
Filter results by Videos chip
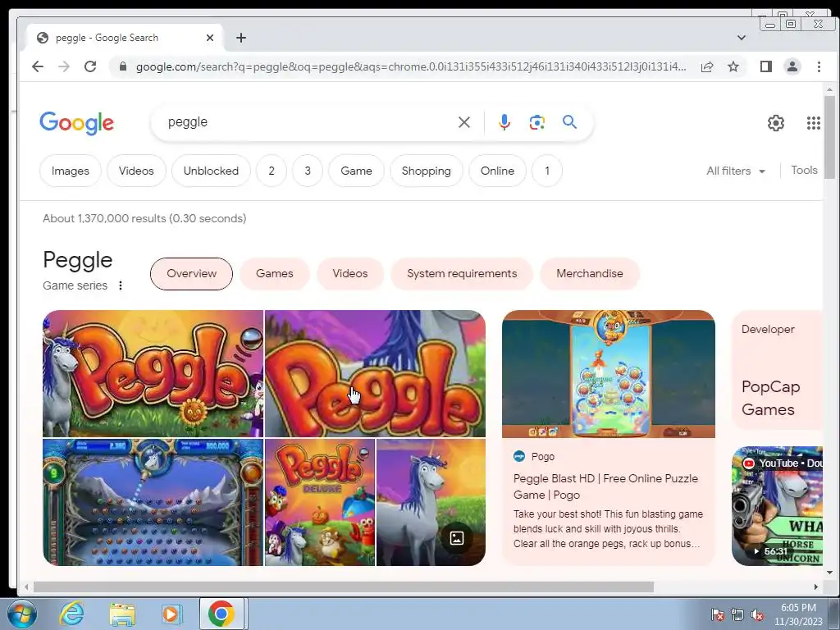click(136, 171)
